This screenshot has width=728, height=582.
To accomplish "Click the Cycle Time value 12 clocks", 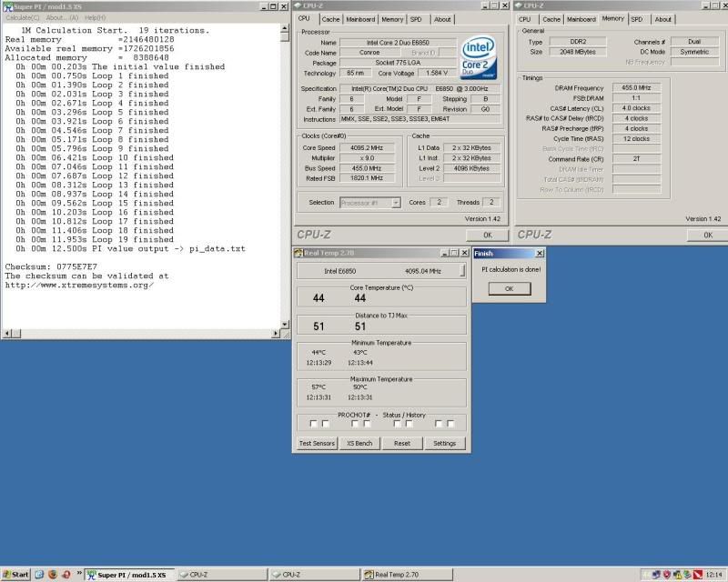I will [x=636, y=139].
